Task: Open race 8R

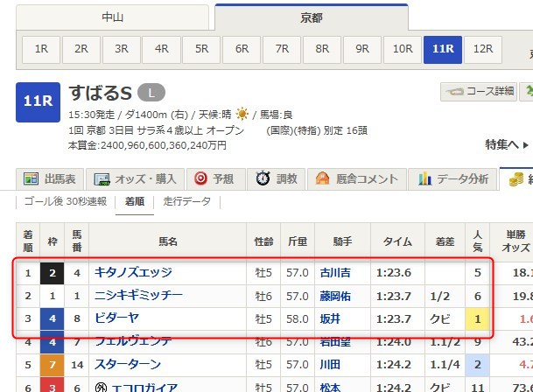Action: (322, 50)
